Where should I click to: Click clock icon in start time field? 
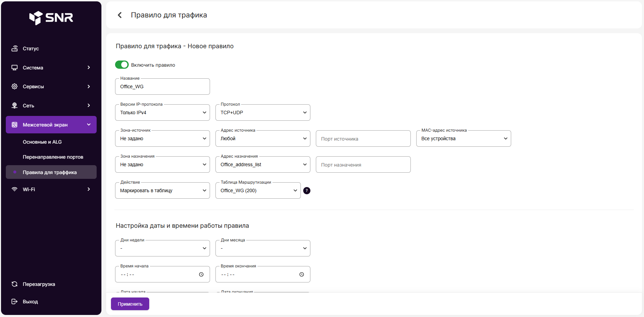pos(201,275)
